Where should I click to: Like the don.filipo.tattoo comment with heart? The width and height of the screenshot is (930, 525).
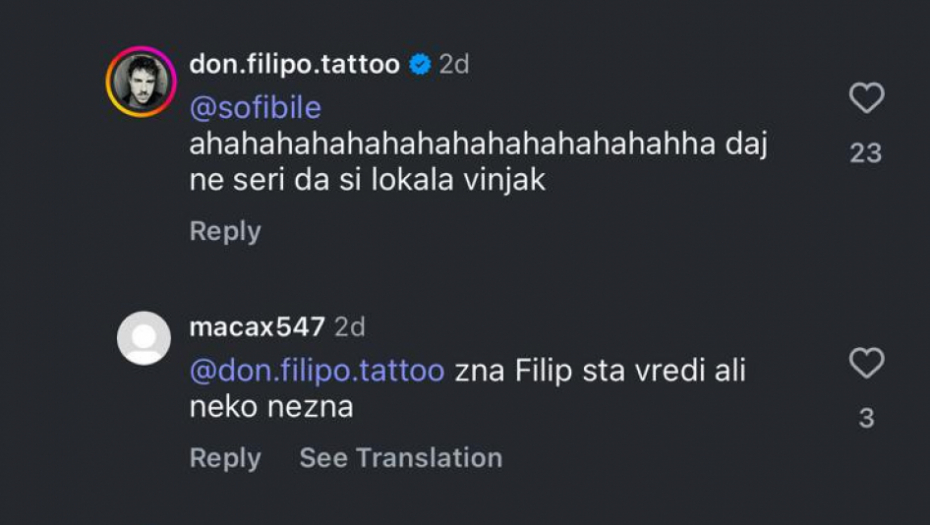point(866,98)
